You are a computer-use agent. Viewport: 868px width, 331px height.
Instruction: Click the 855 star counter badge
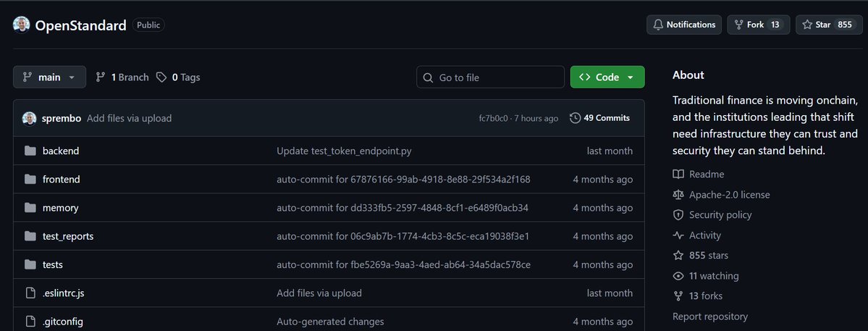[844, 25]
